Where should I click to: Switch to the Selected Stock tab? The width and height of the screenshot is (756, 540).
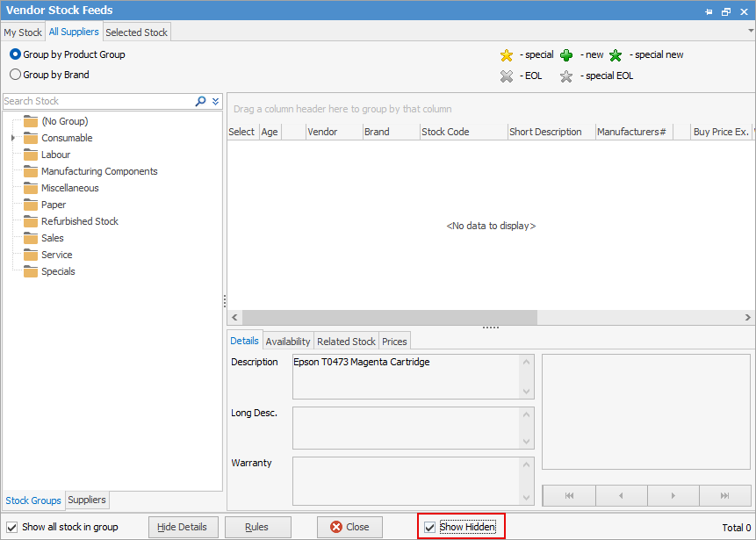coord(136,32)
